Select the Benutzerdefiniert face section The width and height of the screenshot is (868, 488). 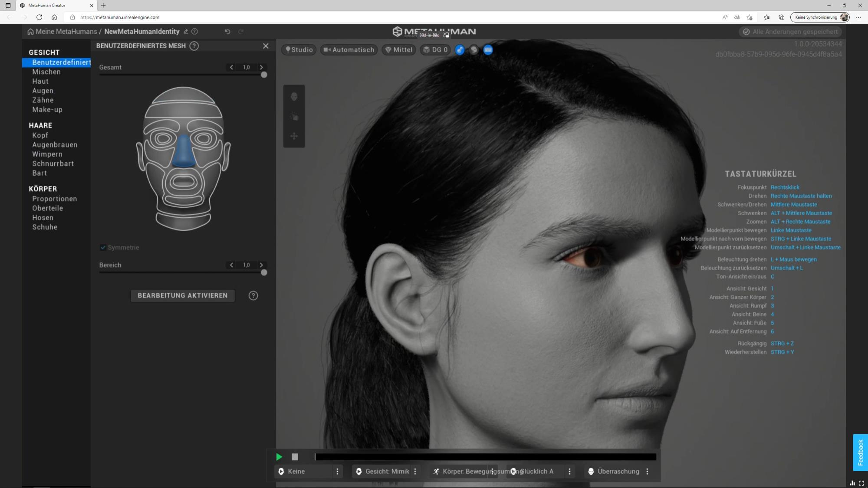coord(56,62)
